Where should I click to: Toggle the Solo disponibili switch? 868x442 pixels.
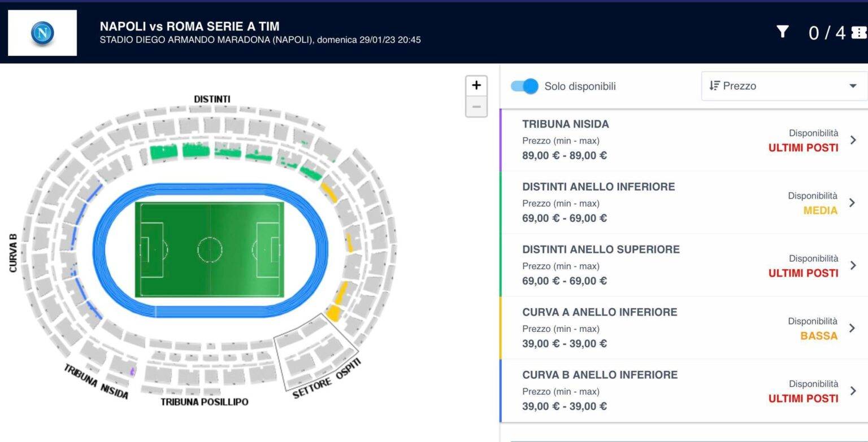(x=524, y=86)
